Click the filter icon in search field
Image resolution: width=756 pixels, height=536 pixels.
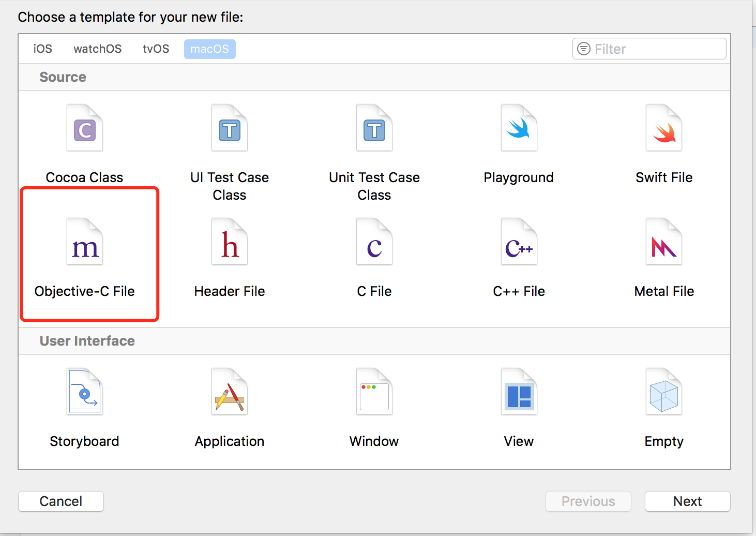(x=584, y=49)
